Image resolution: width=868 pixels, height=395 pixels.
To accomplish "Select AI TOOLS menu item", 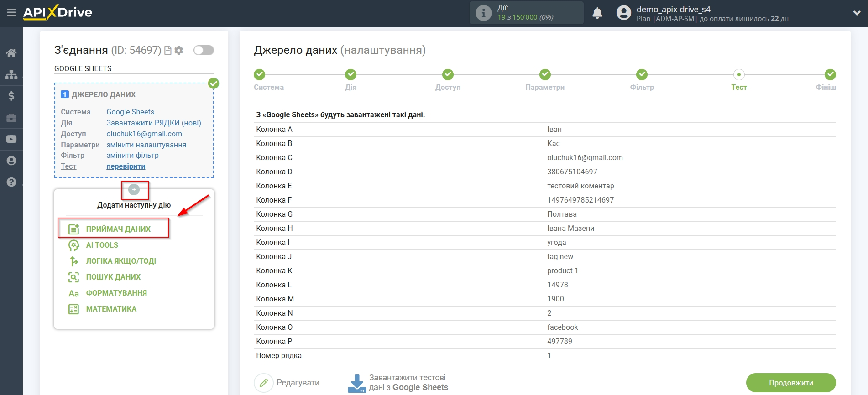I will pos(102,245).
